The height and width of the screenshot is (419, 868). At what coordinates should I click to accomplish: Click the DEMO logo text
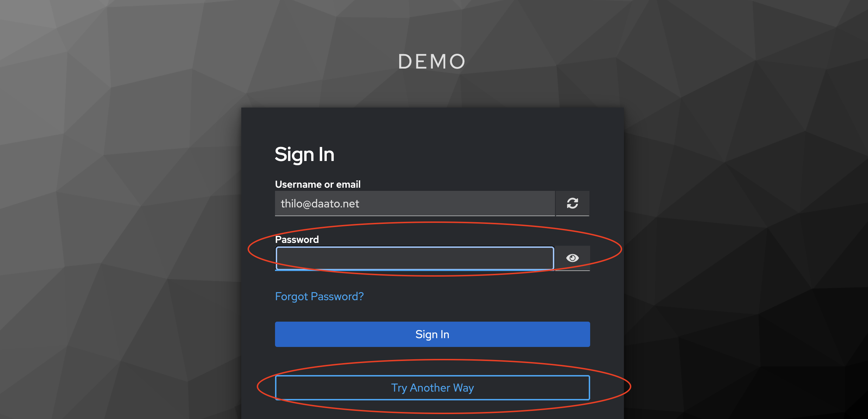[x=432, y=62]
